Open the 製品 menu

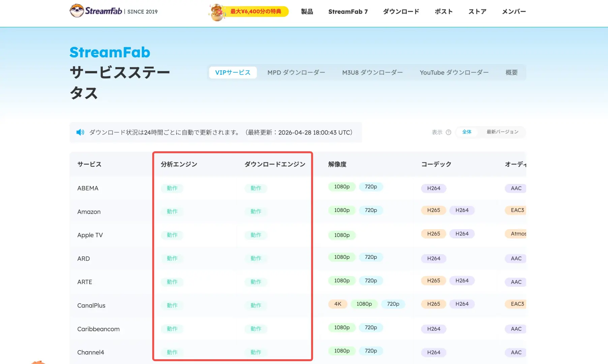point(307,12)
